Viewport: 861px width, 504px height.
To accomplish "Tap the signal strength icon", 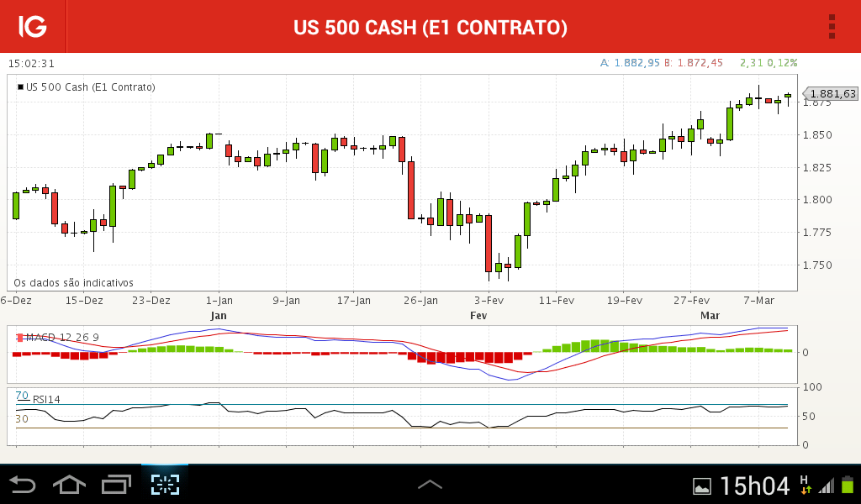I will click(x=827, y=485).
